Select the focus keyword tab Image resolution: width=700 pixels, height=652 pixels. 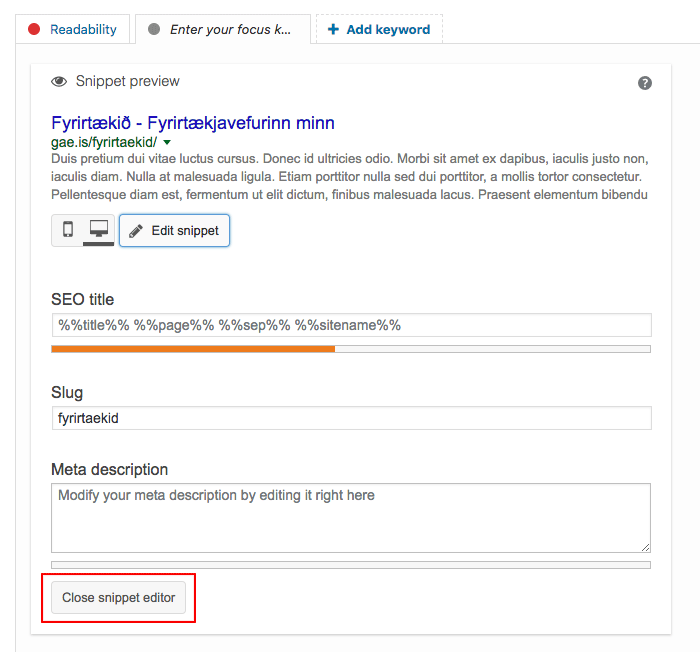tap(223, 29)
